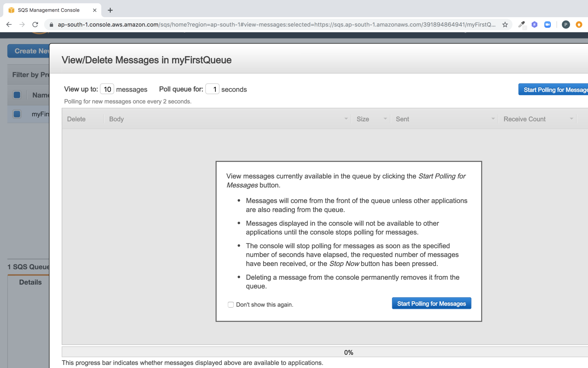This screenshot has width=588, height=368.
Task: Click the orange update extension icon
Action: pos(579,25)
